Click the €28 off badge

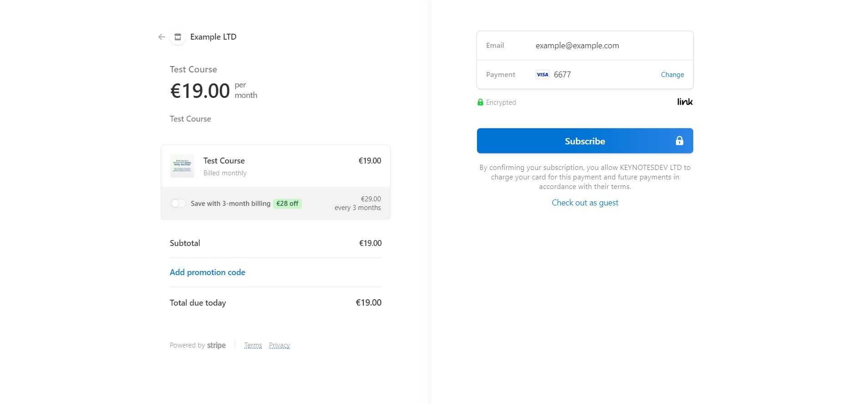[287, 204]
